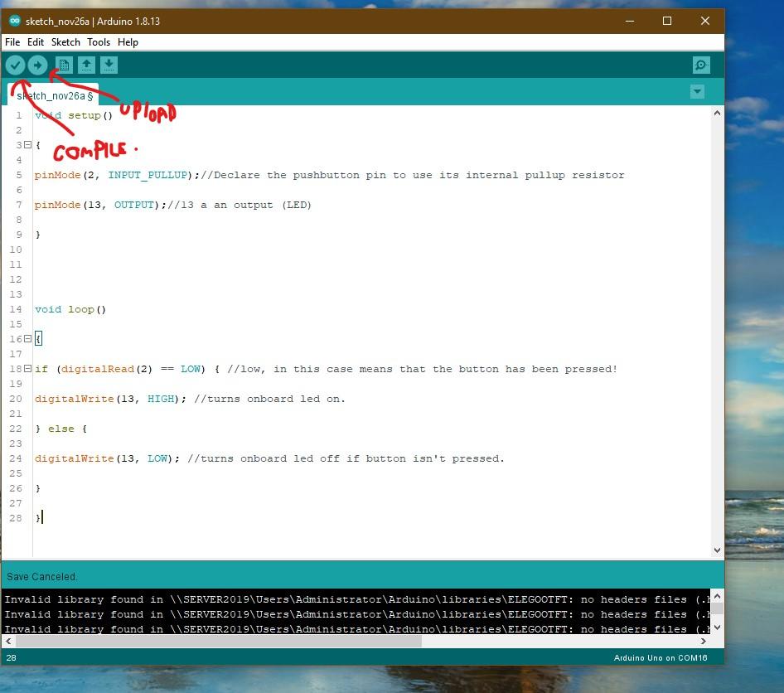The width and height of the screenshot is (784, 693).
Task: Minimize the Arduino window
Action: (630, 21)
